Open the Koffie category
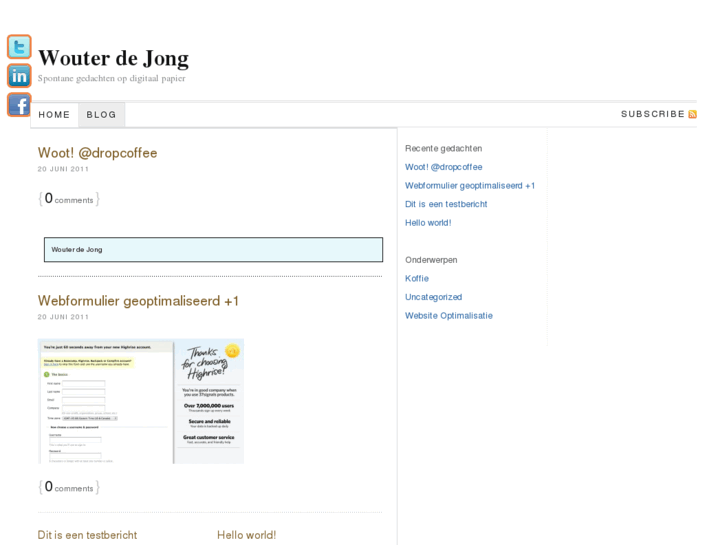The image size is (727, 545). click(417, 278)
